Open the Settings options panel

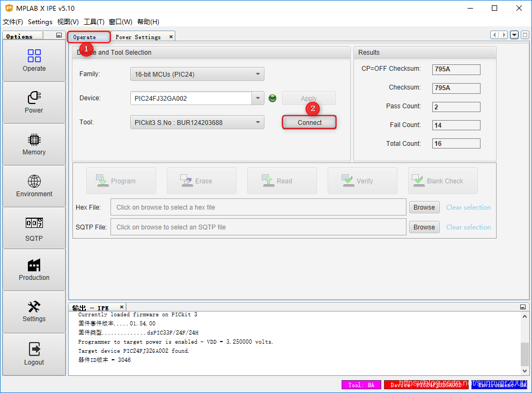tap(34, 312)
